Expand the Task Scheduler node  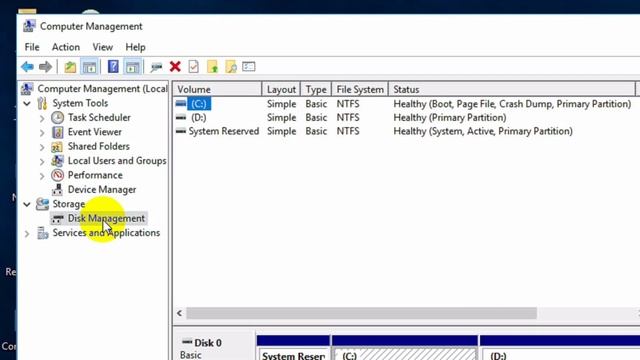click(x=42, y=118)
